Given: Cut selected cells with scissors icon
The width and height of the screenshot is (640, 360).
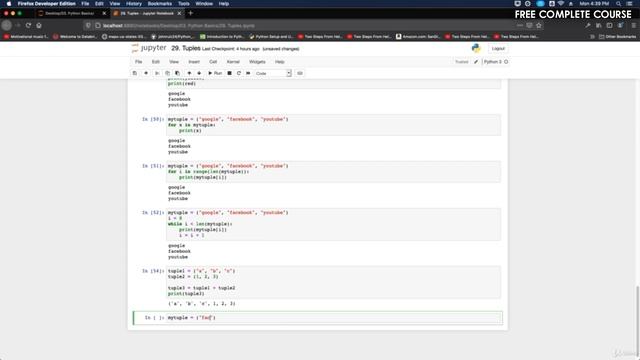Looking at the screenshot, I should click(x=157, y=73).
